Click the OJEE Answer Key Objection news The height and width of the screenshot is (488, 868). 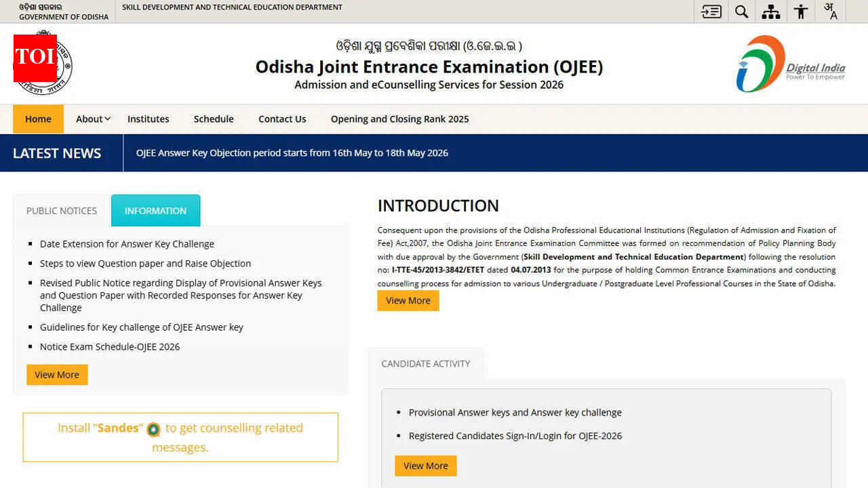pyautogui.click(x=292, y=153)
